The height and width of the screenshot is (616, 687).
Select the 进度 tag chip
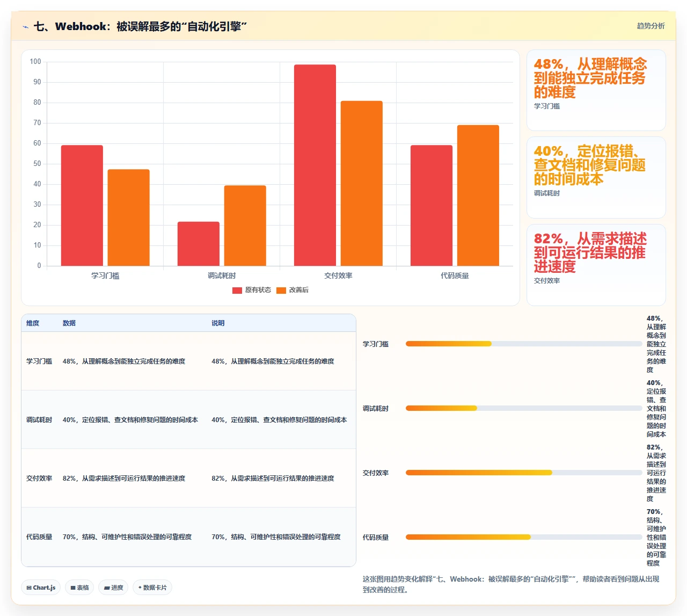point(113,588)
